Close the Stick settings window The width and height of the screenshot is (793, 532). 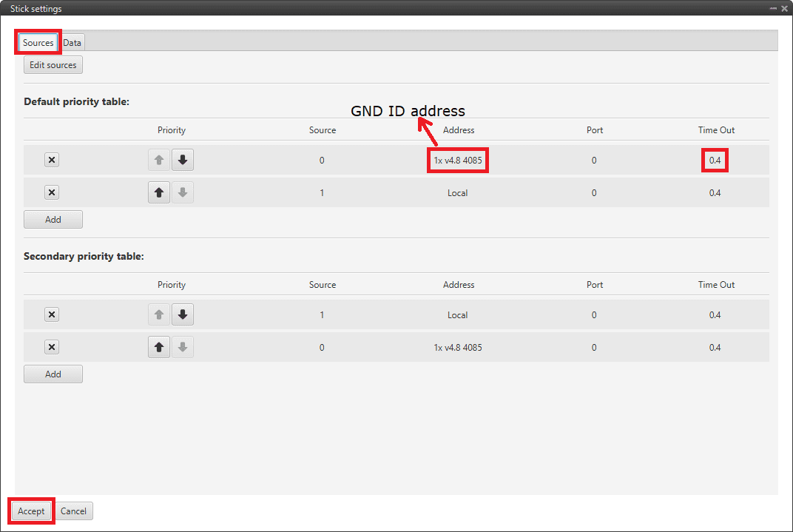tap(784, 8)
